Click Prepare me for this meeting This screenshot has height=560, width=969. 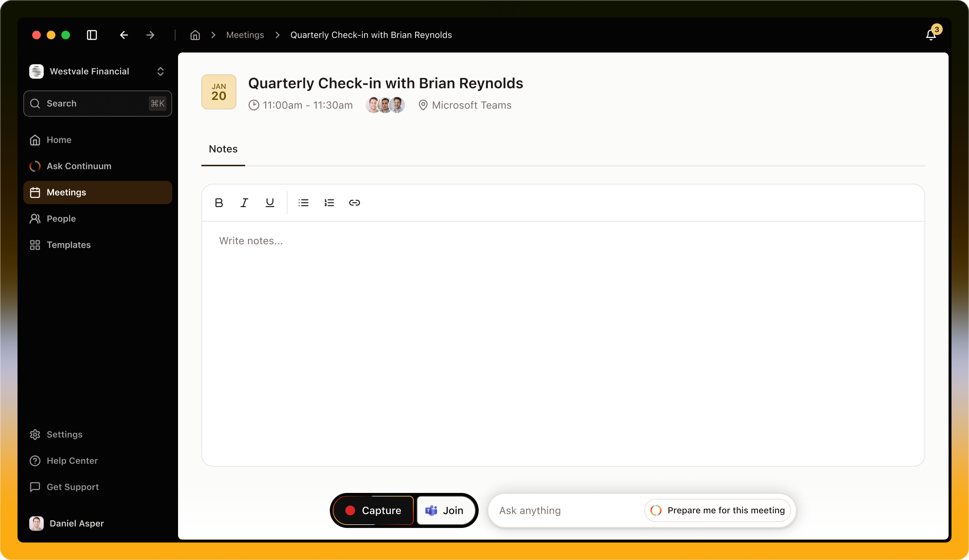[718, 510]
